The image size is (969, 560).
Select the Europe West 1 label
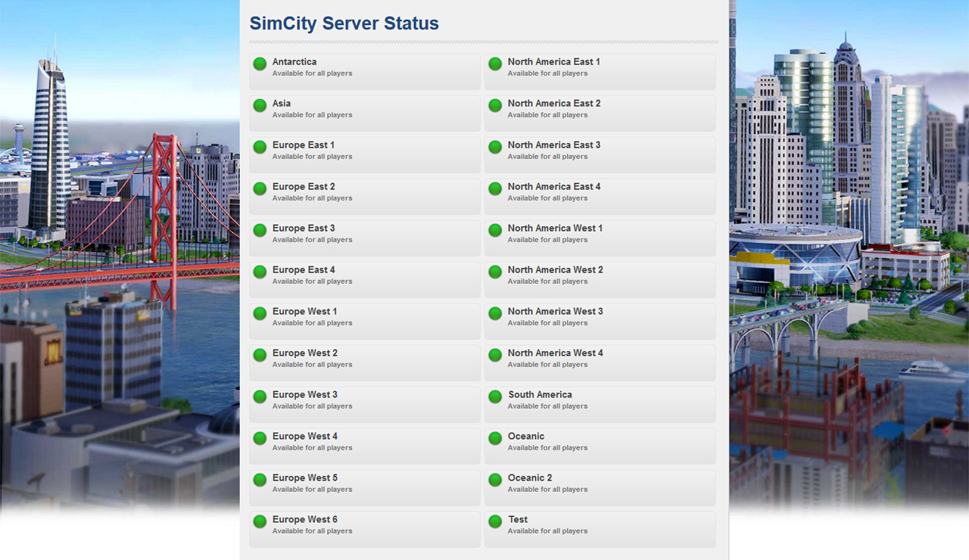(x=305, y=312)
